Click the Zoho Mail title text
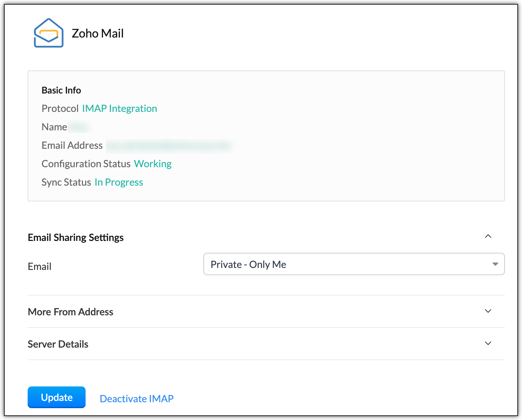The image size is (522, 420). coord(98,33)
